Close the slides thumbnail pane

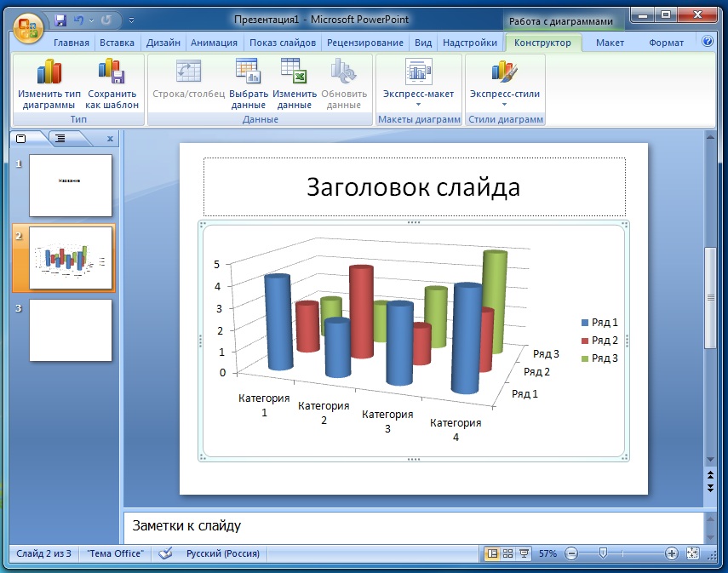pos(110,138)
